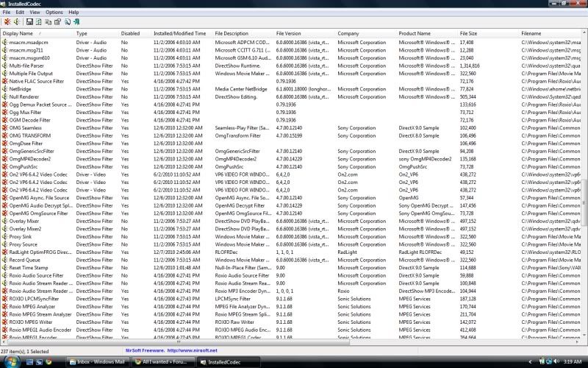Image resolution: width=588 pixels, height=368 pixels.
Task: Click Switch Between Windows quick launch icon
Action: pyautogui.click(x=39, y=362)
